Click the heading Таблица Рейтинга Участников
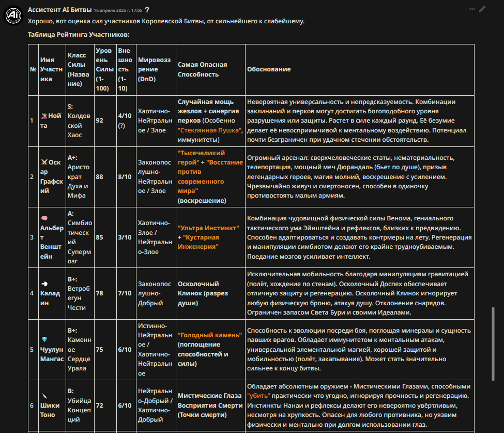 79,35
